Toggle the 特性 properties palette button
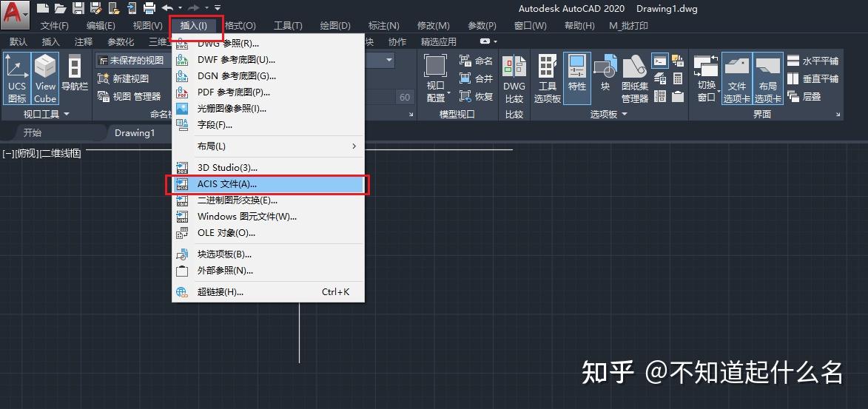The image size is (868, 409). 577,78
